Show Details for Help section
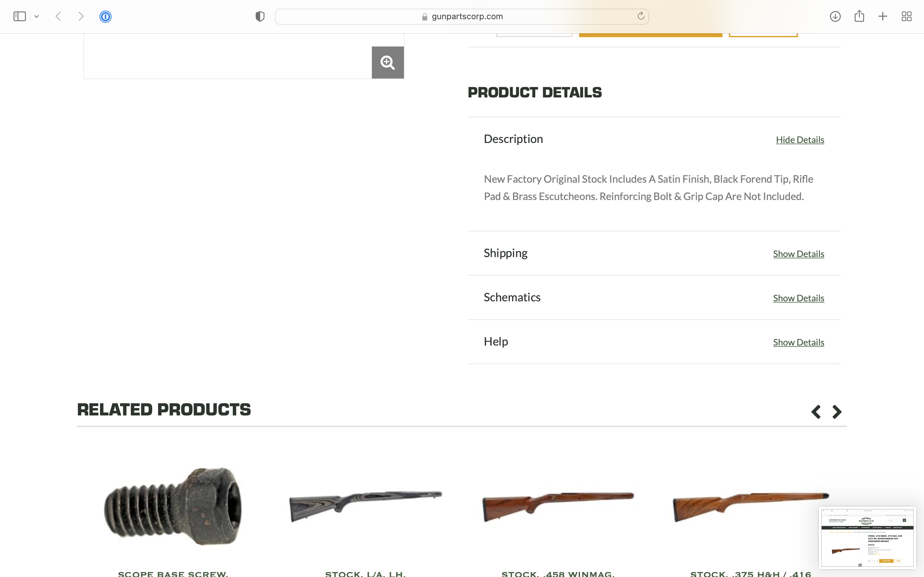The width and height of the screenshot is (924, 577). [x=798, y=342]
